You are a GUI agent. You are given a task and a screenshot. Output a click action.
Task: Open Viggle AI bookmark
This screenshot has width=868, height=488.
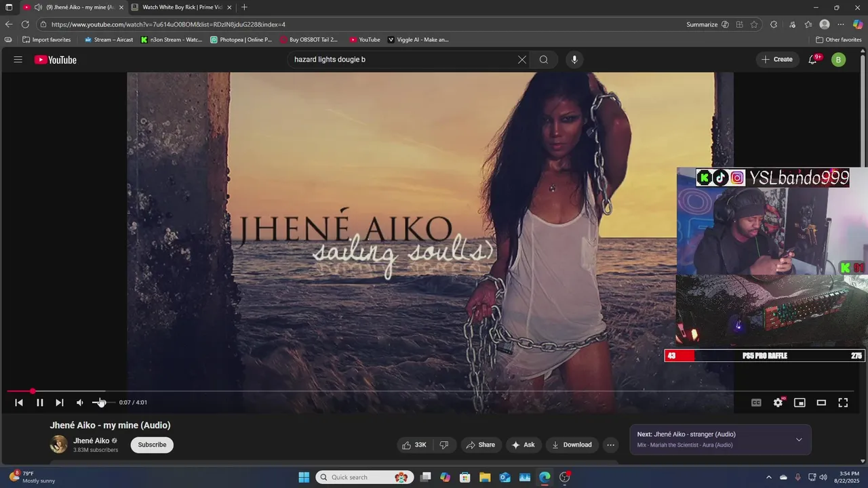(x=418, y=40)
